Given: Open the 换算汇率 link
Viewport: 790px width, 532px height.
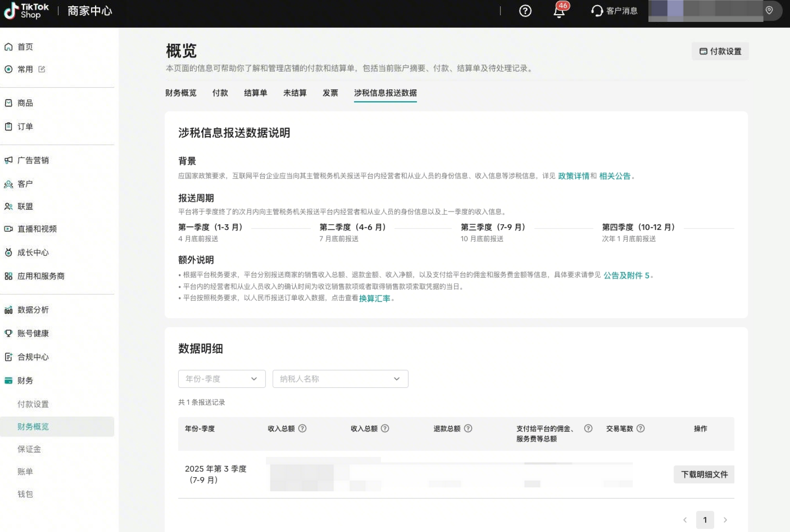Looking at the screenshot, I should [x=374, y=298].
